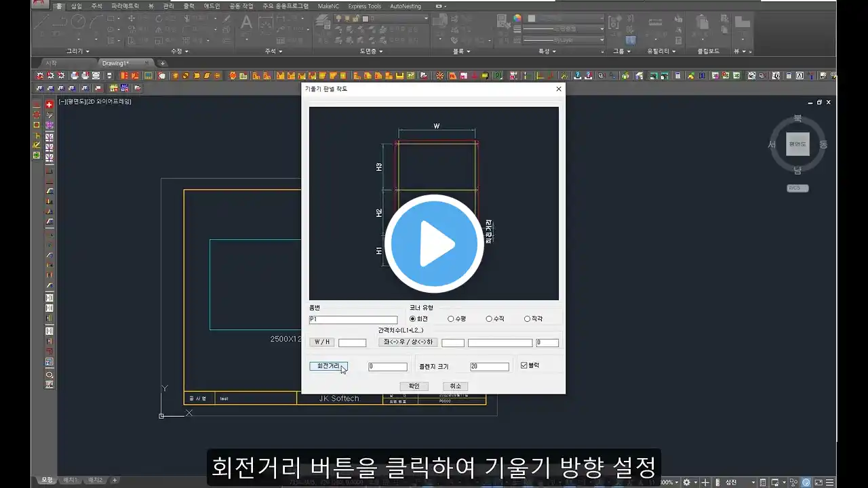Click the 서 direction on the ViewCube compass

tap(772, 144)
